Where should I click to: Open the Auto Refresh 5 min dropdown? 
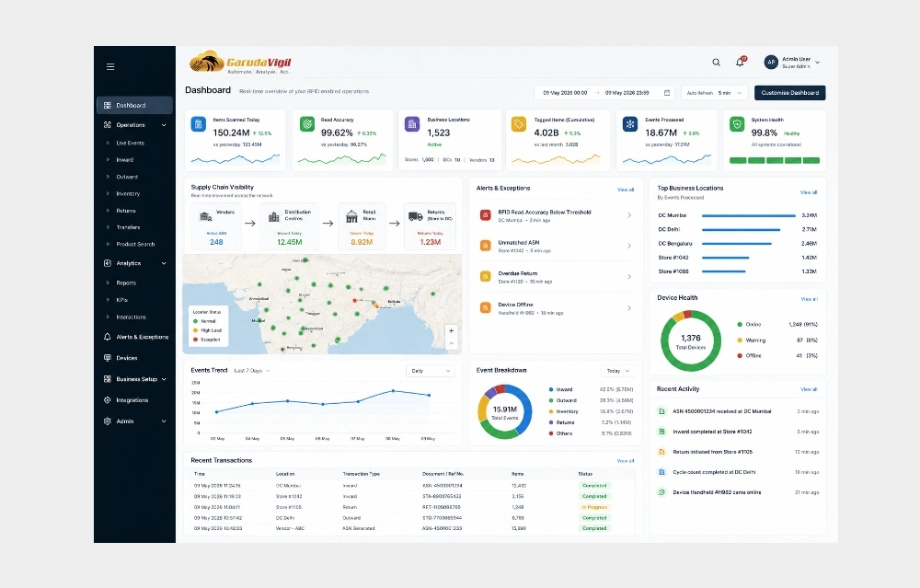point(715,93)
